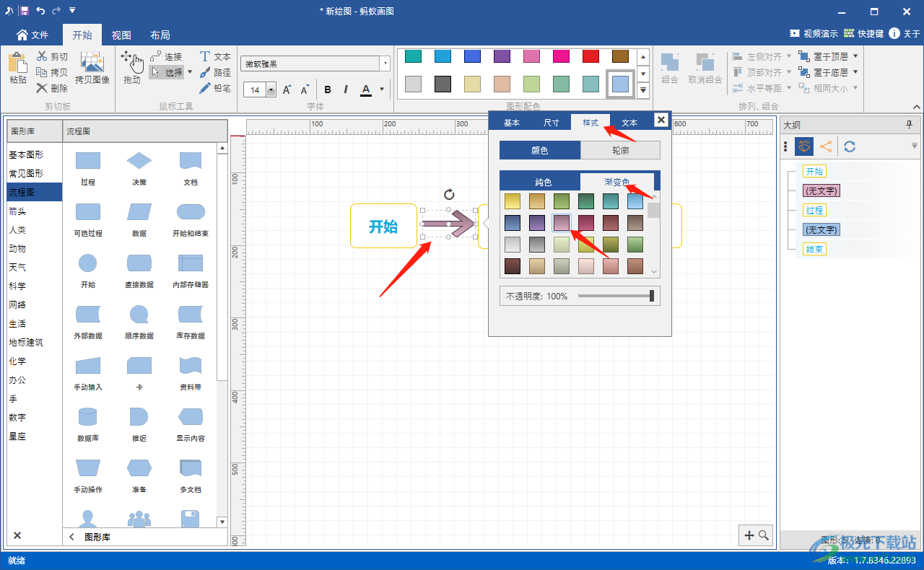
Task: Pick the yellow gradient swatch in popup
Action: pos(513,201)
